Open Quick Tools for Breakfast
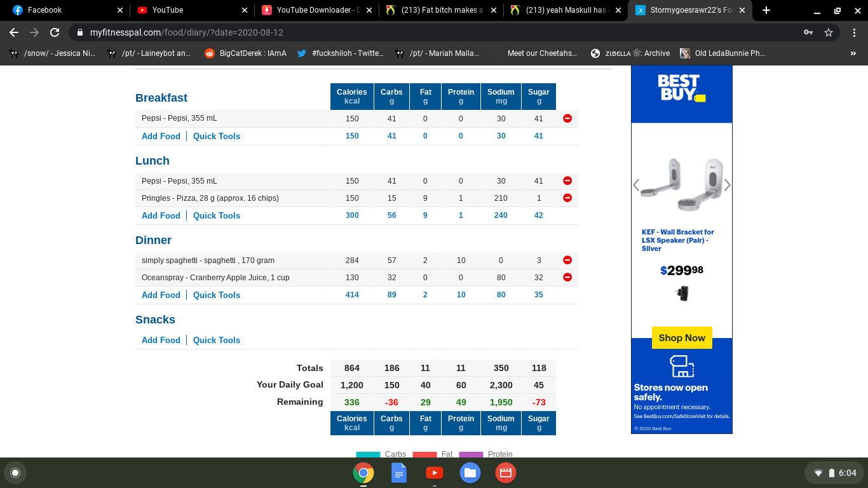Image resolution: width=868 pixels, height=488 pixels. pyautogui.click(x=217, y=136)
